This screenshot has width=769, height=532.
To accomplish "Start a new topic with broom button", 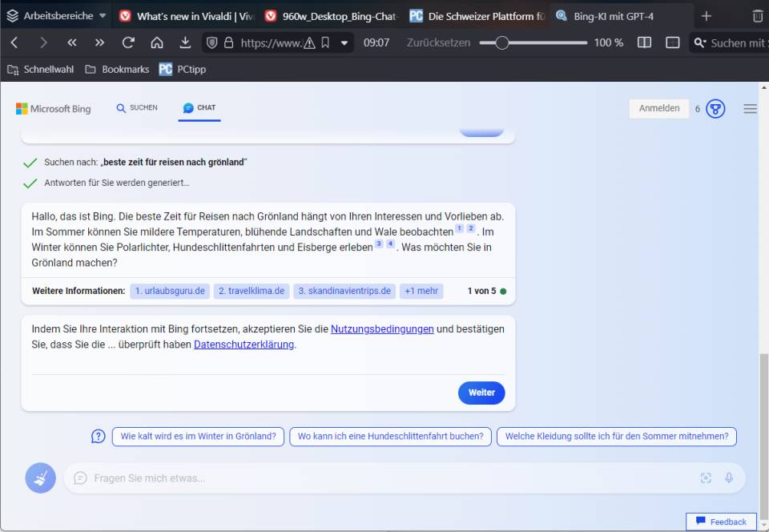I will (x=40, y=478).
